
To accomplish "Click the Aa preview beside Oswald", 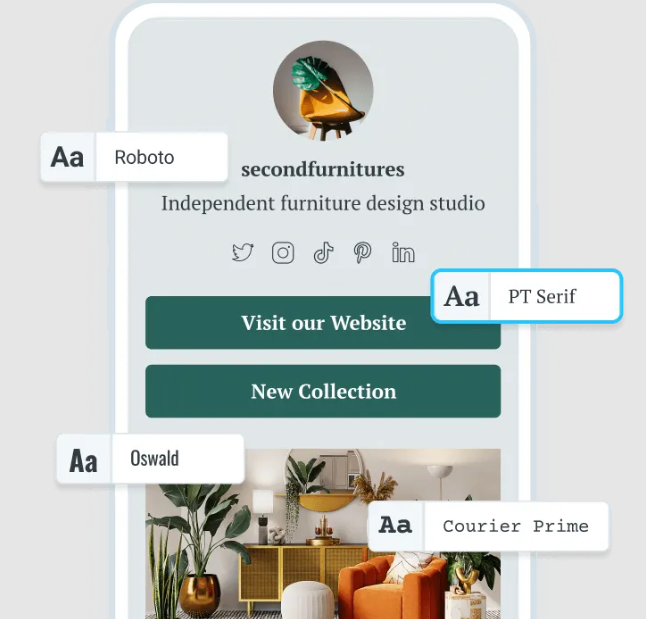I will [84, 460].
